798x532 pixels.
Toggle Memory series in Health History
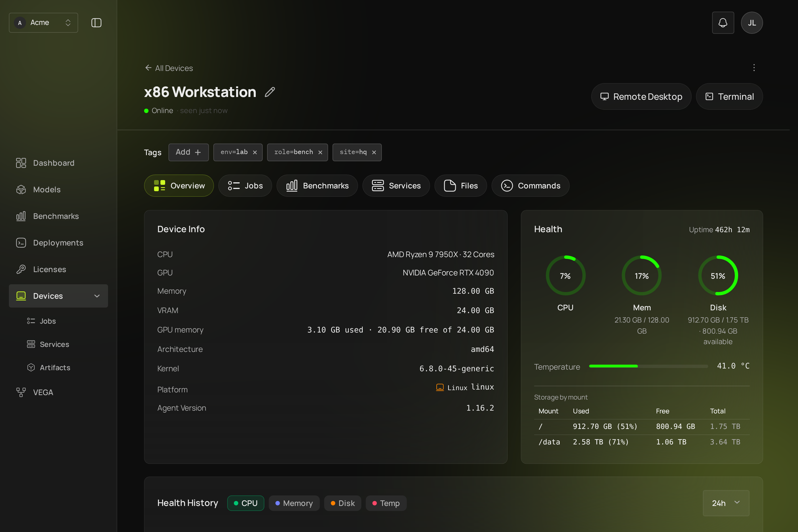point(294,503)
